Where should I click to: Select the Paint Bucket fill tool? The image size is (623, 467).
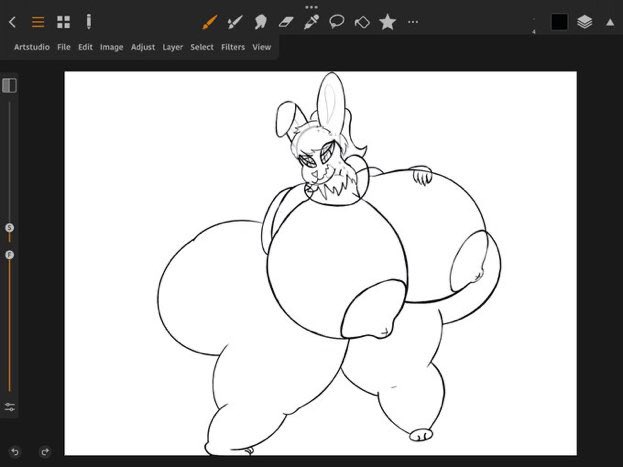[x=362, y=22]
